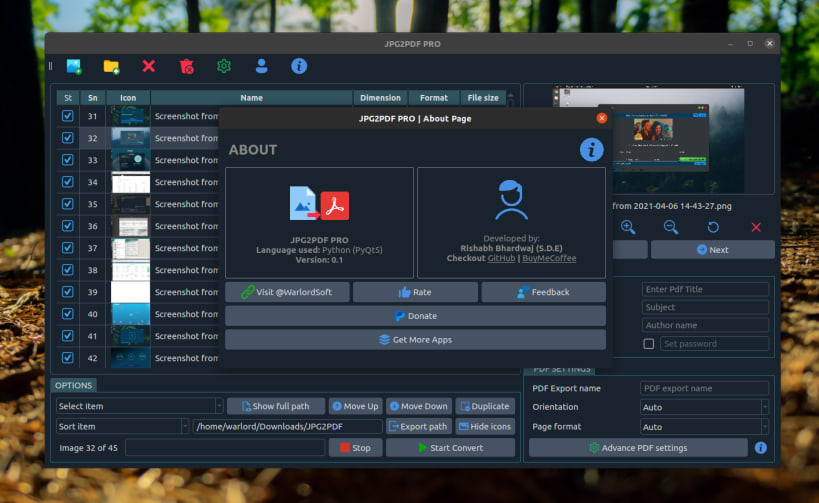Open the Sort item dropdown

click(x=122, y=426)
